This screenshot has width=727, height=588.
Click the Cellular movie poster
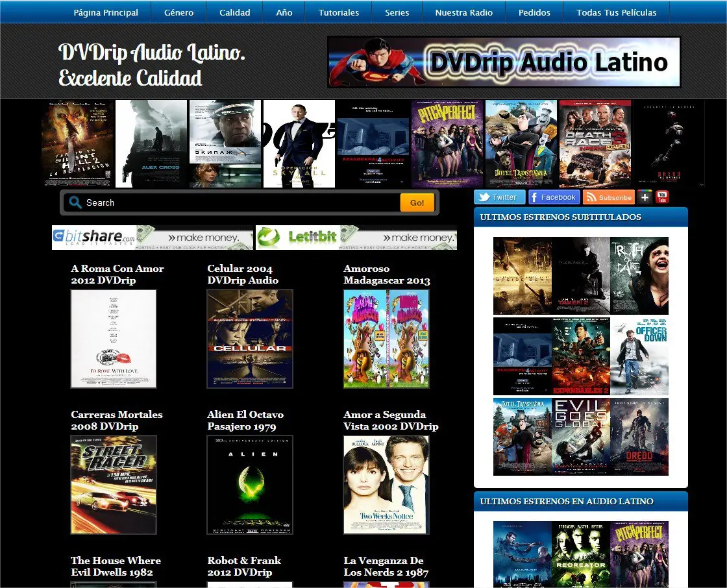(250, 339)
